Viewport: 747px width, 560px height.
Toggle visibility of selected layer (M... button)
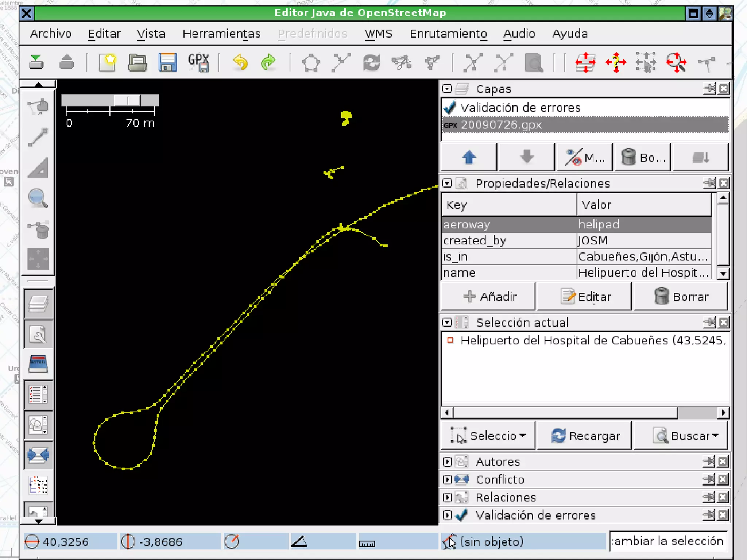(584, 158)
